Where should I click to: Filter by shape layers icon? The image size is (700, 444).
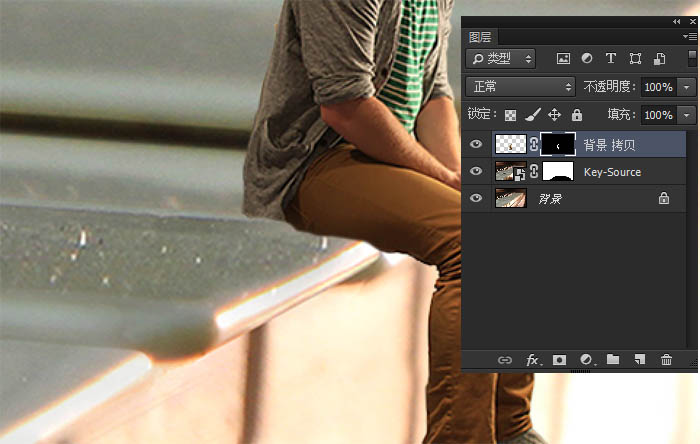pos(635,58)
